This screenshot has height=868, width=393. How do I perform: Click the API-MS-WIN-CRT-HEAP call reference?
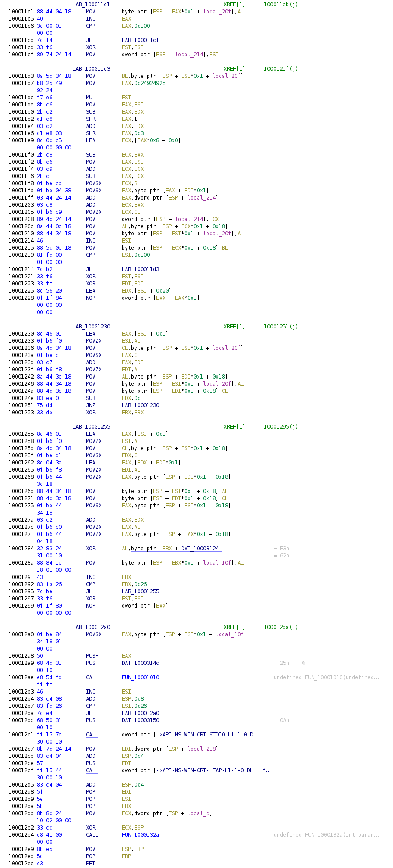pyautogui.click(x=196, y=770)
